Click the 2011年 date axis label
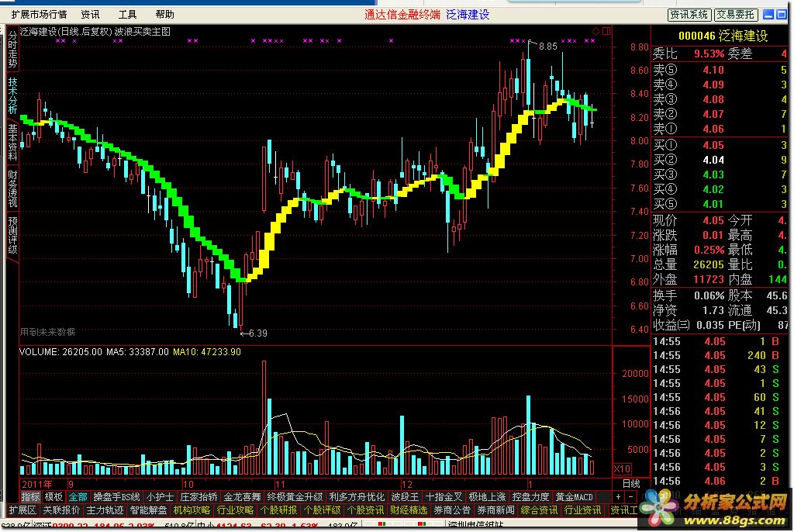 tap(37, 484)
